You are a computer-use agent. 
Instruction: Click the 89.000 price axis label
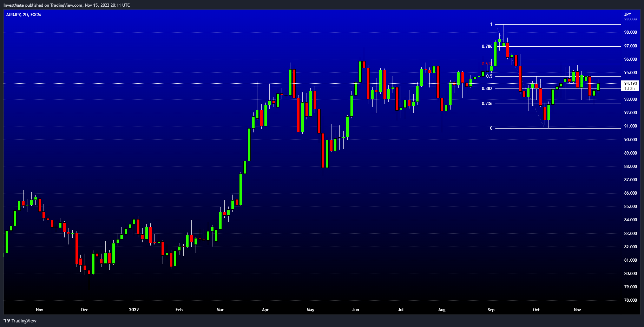click(x=630, y=153)
